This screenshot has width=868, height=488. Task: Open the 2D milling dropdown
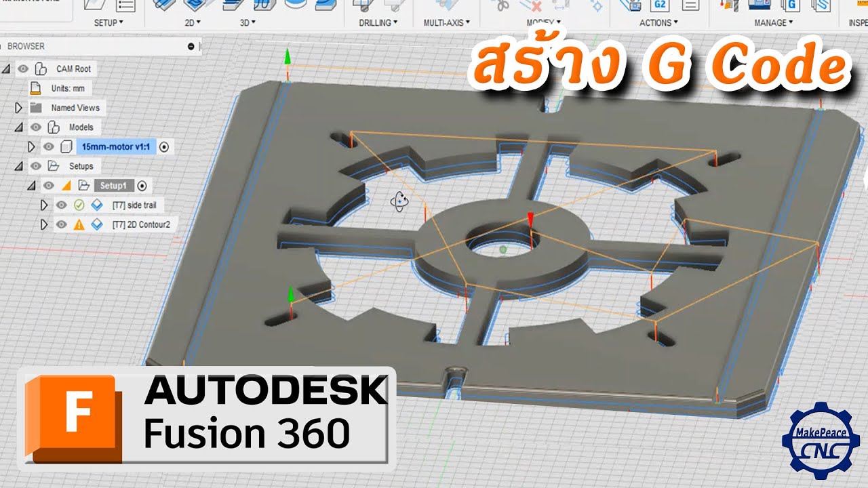pyautogui.click(x=193, y=22)
